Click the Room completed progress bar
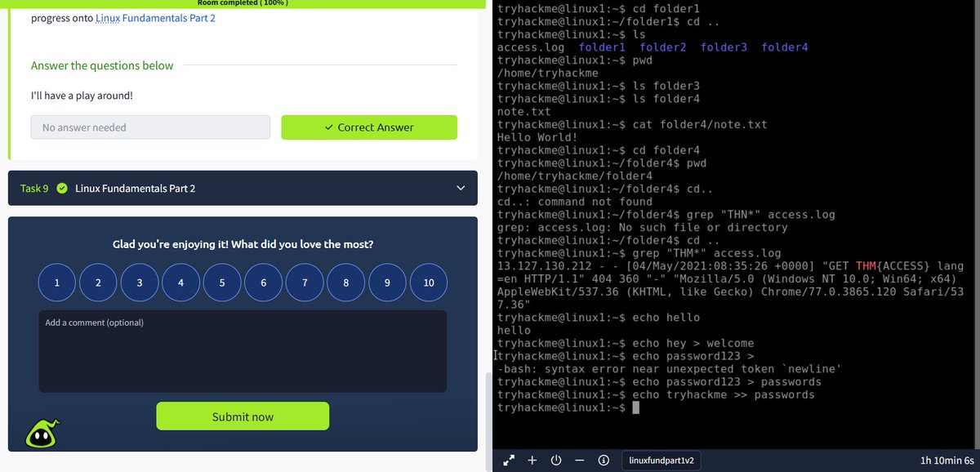This screenshot has width=980, height=472. point(243,3)
